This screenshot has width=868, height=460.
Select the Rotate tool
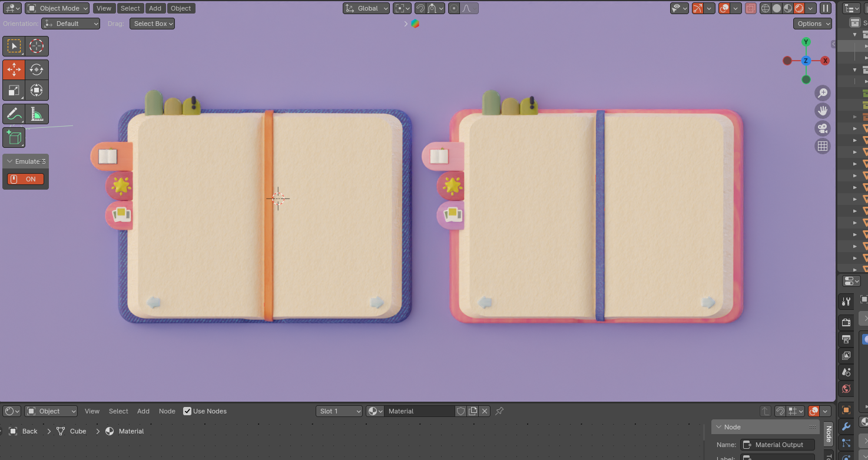[x=37, y=70]
